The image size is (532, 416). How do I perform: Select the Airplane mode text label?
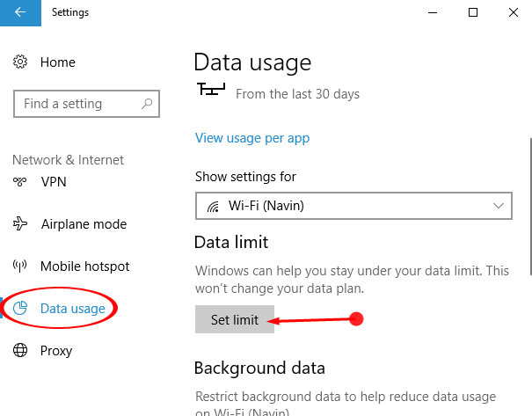[x=84, y=224]
